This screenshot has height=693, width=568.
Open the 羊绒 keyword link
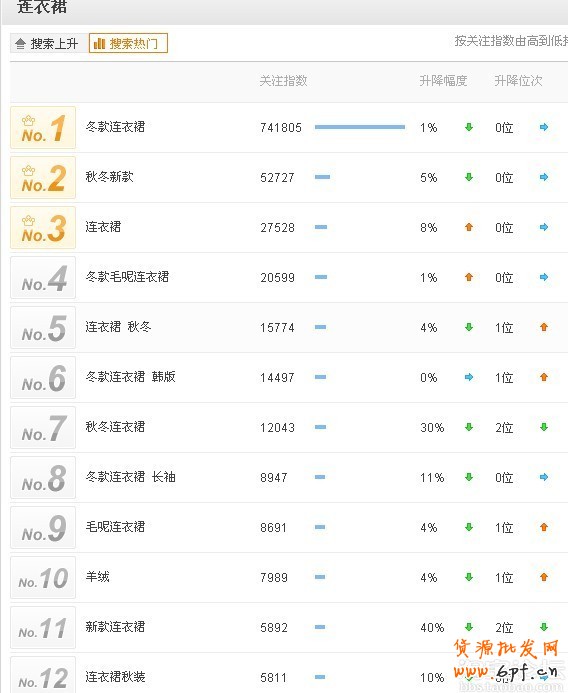(x=97, y=576)
